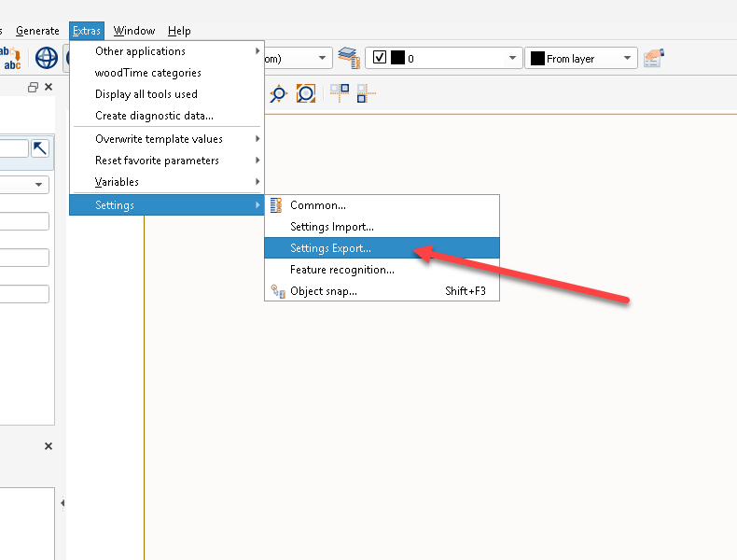Close the lower left panel
Image resolution: width=737 pixels, height=560 pixels.
[49, 446]
